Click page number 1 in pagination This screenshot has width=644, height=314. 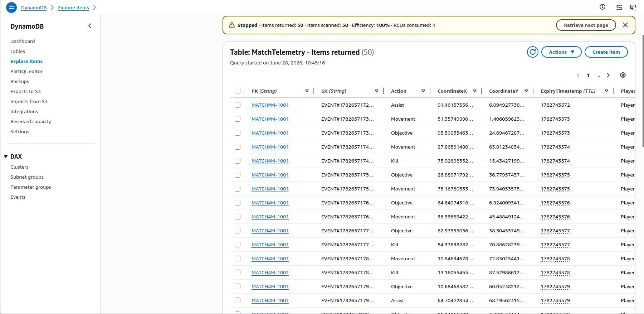[588, 75]
